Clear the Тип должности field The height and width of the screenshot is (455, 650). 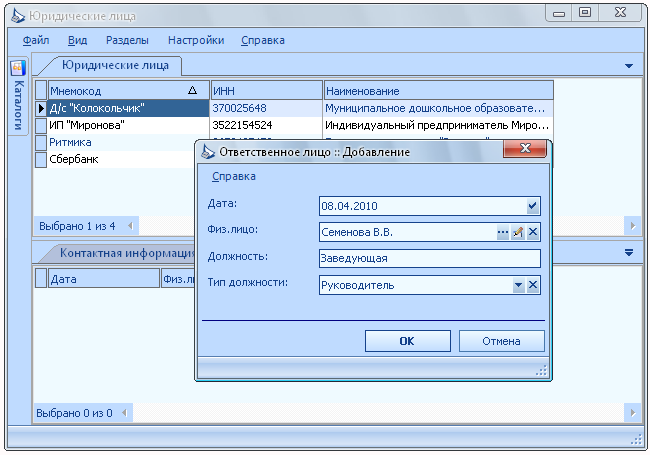pyautogui.click(x=533, y=285)
